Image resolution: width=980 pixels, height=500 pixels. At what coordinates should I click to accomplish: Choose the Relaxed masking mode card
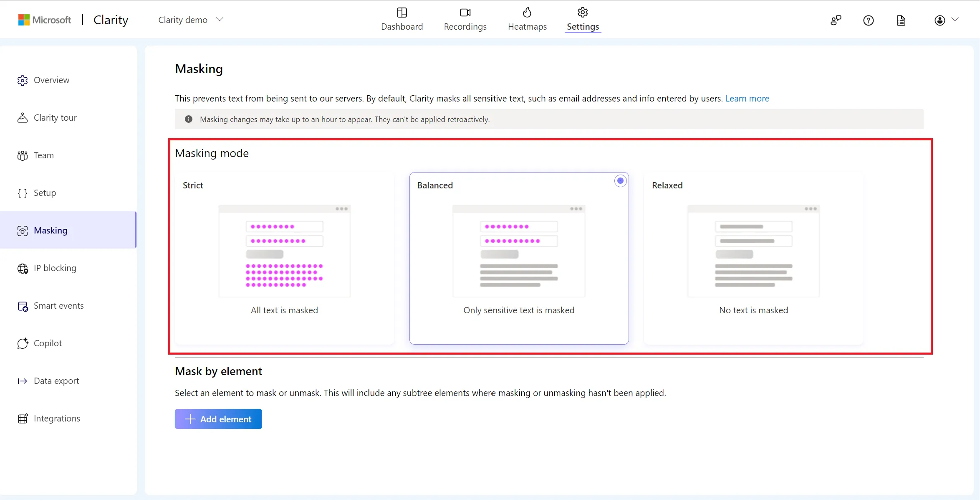tap(753, 259)
